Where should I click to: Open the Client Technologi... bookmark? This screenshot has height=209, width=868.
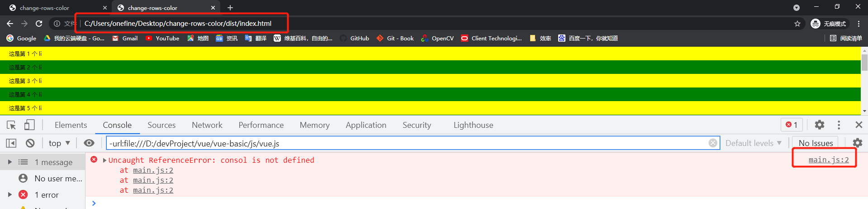tap(491, 39)
